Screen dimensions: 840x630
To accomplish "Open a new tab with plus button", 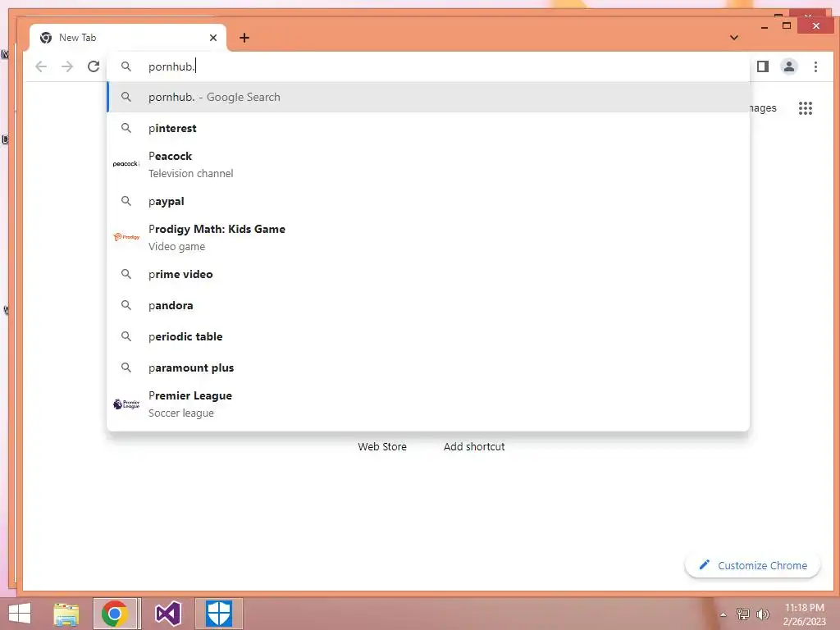I will coord(244,38).
